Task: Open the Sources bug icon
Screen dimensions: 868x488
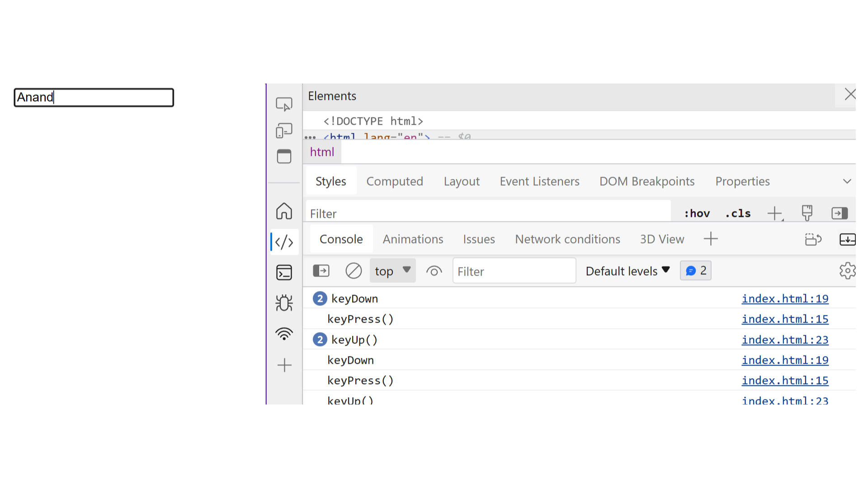Action: [284, 303]
